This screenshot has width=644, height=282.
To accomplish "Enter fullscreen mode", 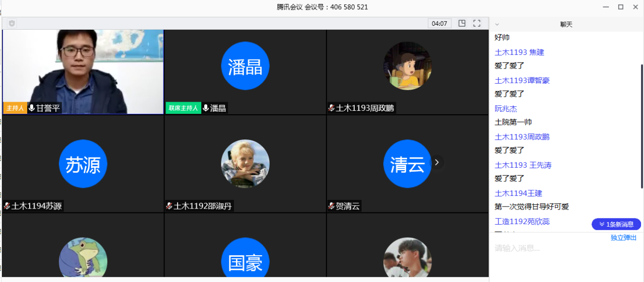I will (x=477, y=23).
